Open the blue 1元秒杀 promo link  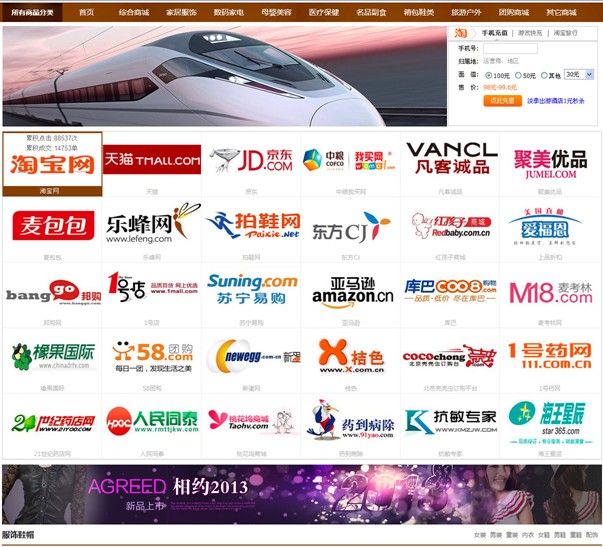555,101
